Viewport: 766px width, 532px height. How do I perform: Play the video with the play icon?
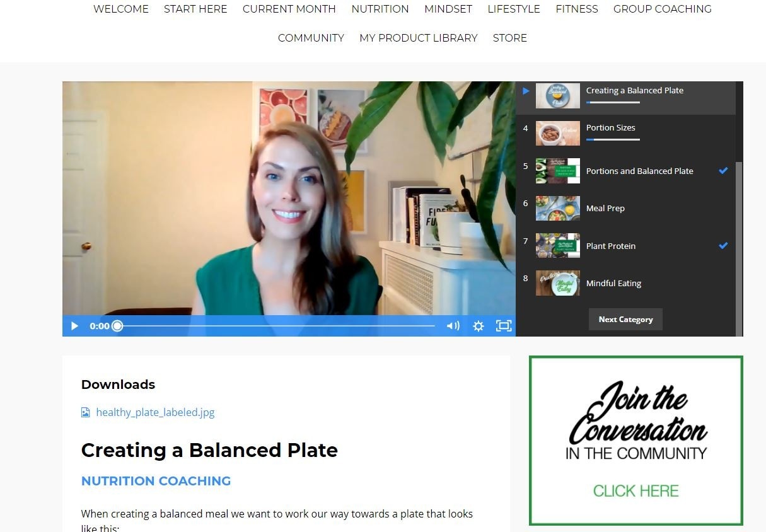click(x=74, y=326)
